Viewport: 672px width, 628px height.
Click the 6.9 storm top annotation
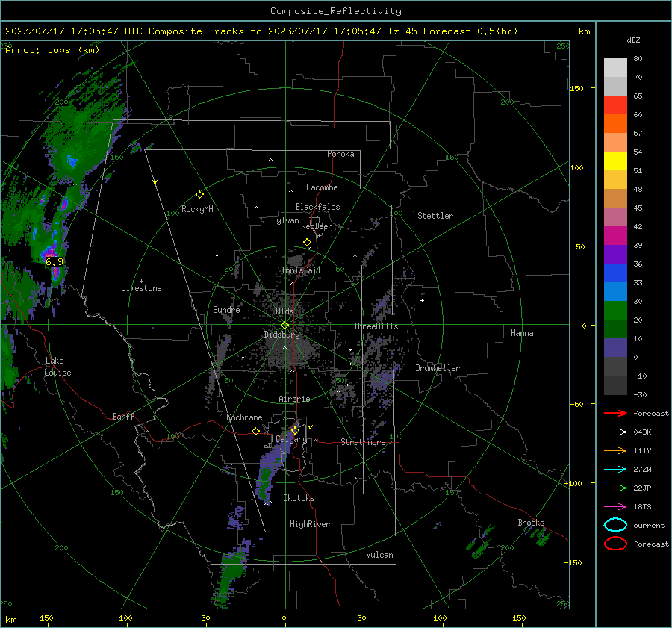pyautogui.click(x=55, y=261)
